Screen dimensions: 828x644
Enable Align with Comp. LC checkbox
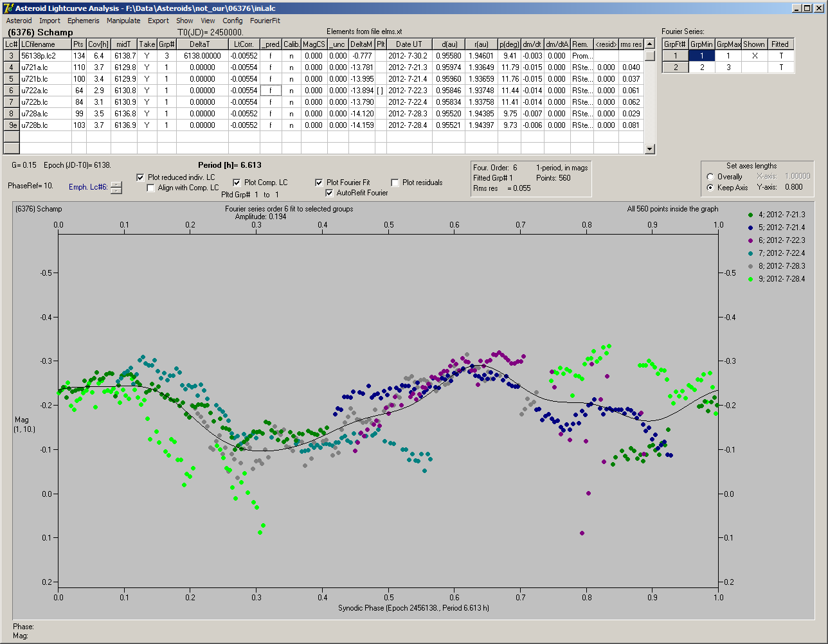pyautogui.click(x=151, y=188)
